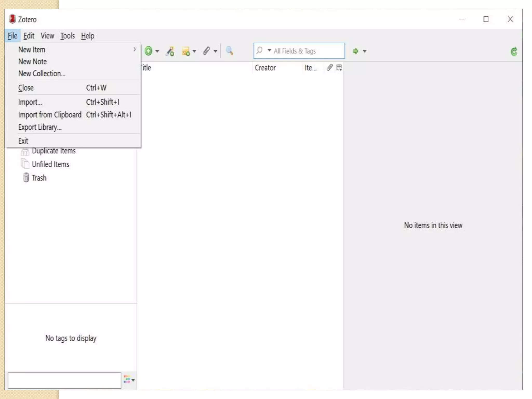The image size is (532, 399).
Task: Click the green Locate arrow icon
Action: tap(355, 51)
